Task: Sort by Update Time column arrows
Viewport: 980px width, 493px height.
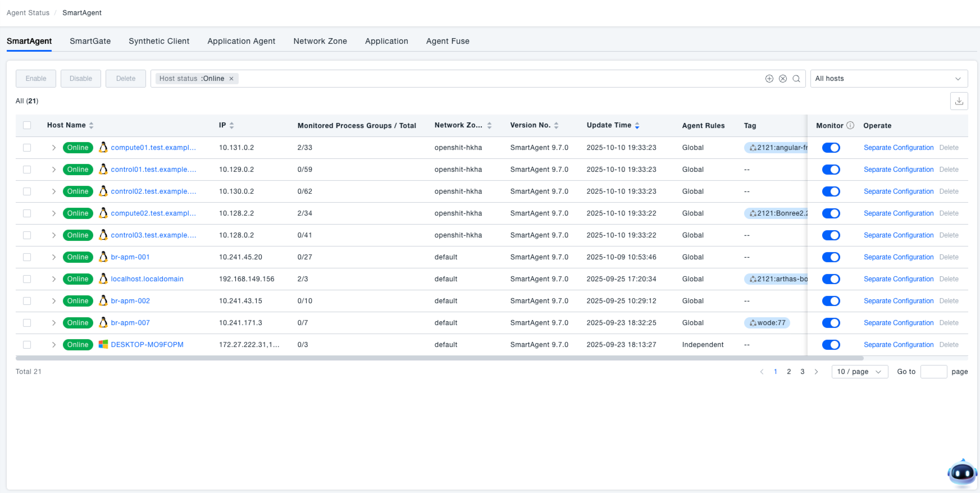Action: [x=637, y=126]
